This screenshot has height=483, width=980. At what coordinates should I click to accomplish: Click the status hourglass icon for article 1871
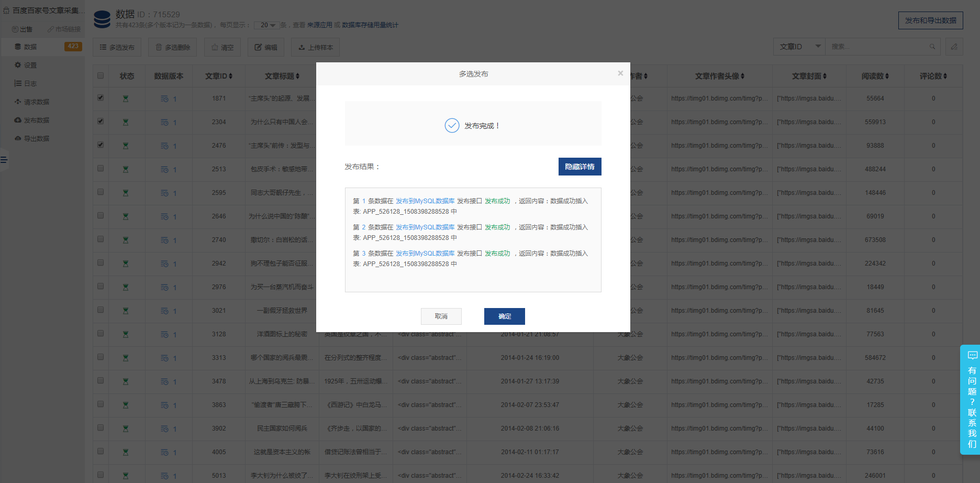(126, 98)
